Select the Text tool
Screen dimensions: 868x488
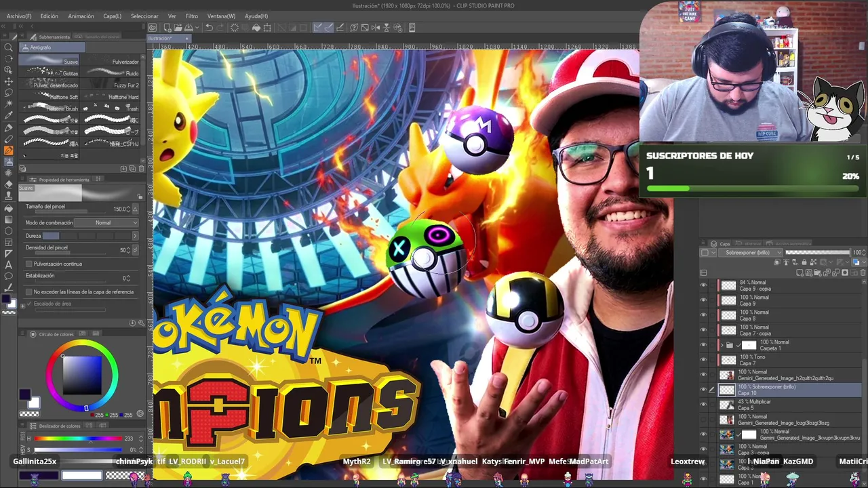point(7,265)
